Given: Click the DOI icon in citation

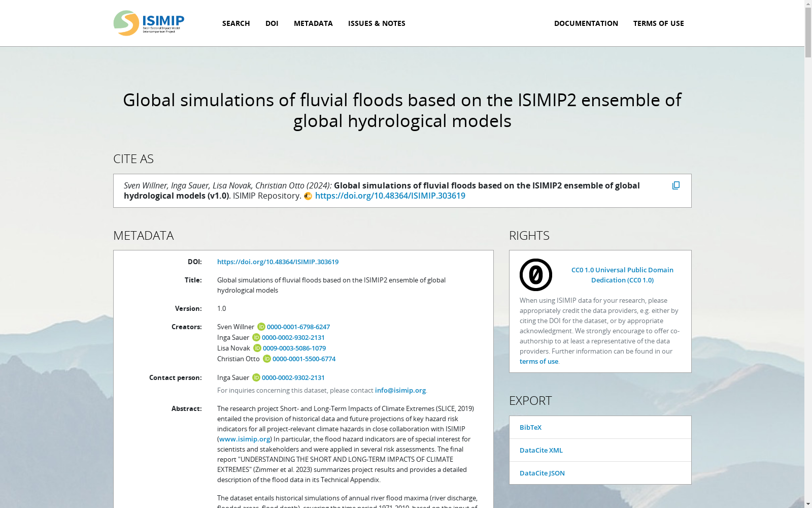Looking at the screenshot, I should click(308, 196).
